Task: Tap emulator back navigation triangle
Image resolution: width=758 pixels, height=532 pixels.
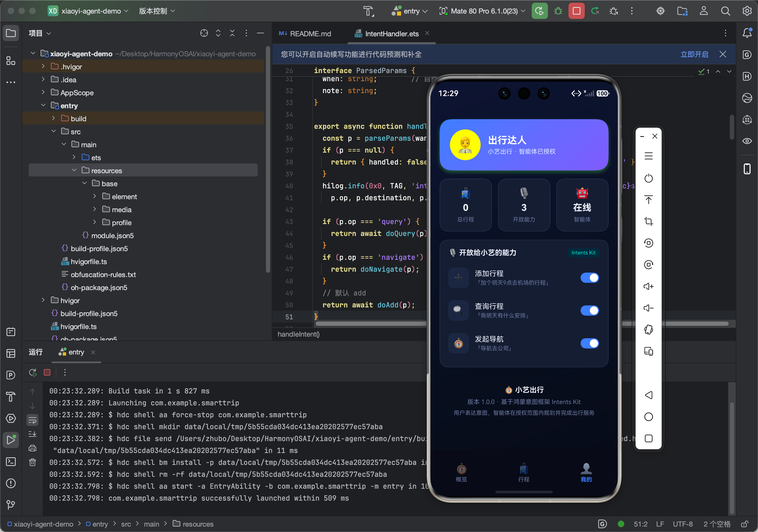Action: click(x=648, y=395)
